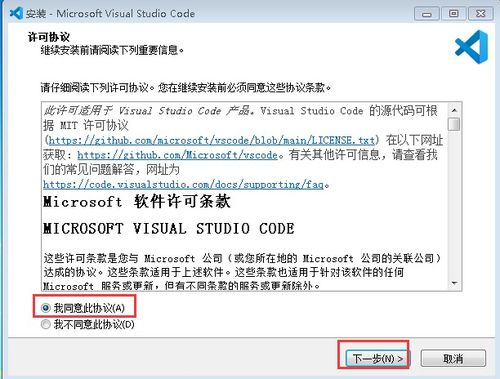500x379 pixels.
Task: Open the github.com/Microsoft/vscode link
Action: click(177, 155)
